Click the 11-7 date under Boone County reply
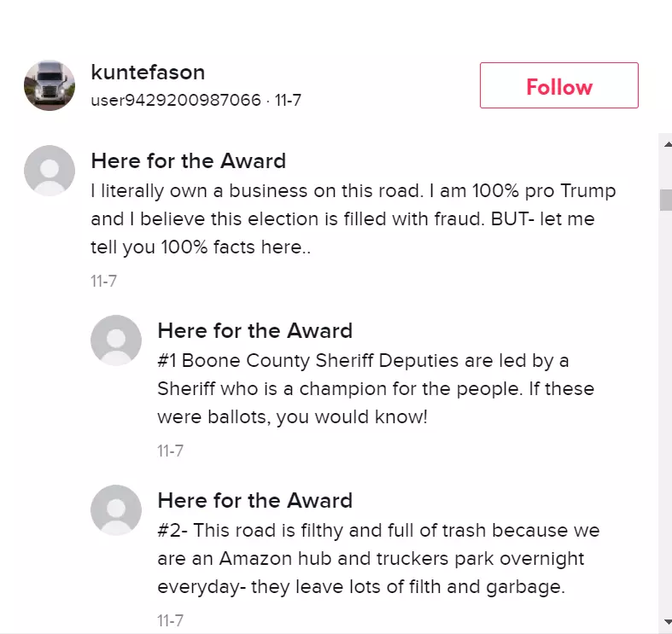Image resolution: width=672 pixels, height=634 pixels. (x=171, y=451)
